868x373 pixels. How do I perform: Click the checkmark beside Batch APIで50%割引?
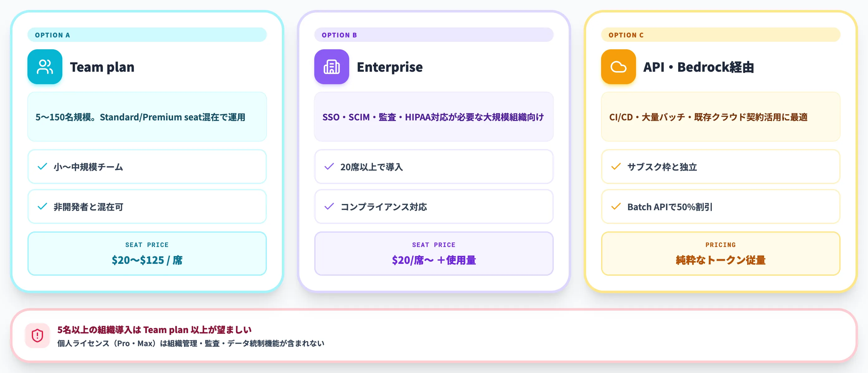click(x=616, y=206)
